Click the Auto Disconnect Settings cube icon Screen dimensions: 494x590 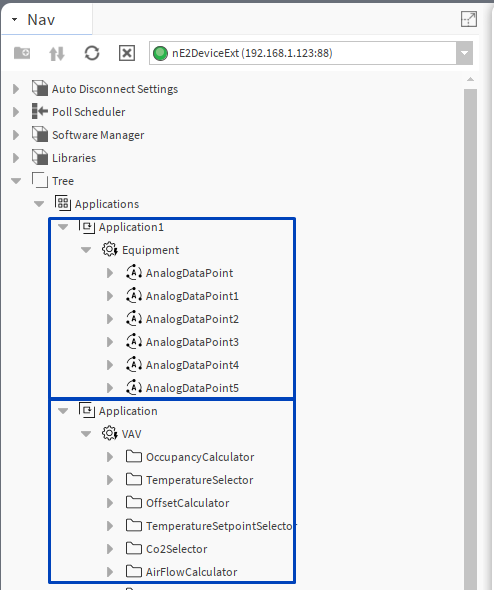[x=40, y=89]
